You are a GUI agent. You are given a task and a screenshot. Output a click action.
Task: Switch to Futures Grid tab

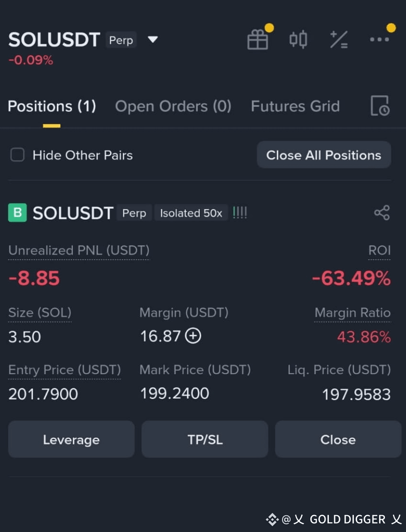295,106
